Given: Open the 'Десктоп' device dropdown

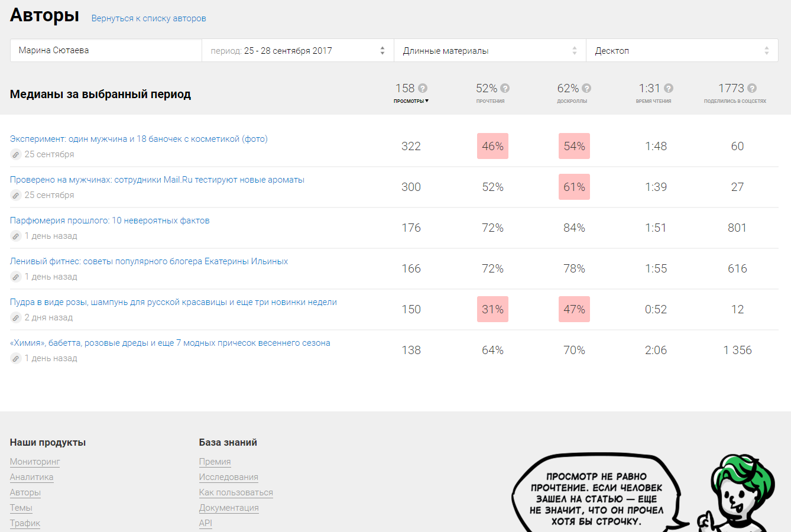Looking at the screenshot, I should point(682,50).
